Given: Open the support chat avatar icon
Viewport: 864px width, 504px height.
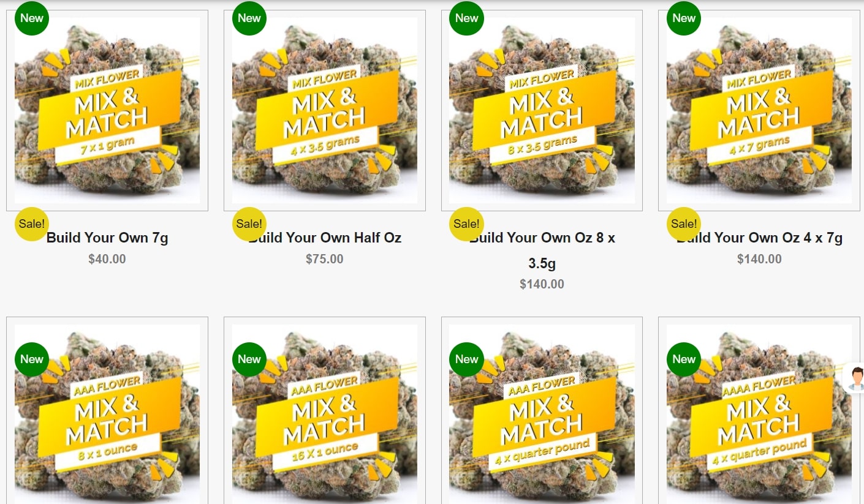Looking at the screenshot, I should 856,378.
